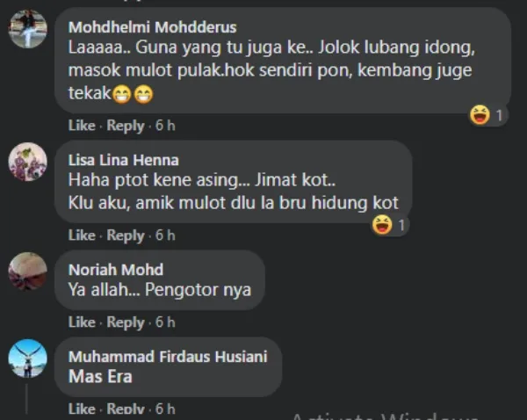Open timestamp of Noriah Mohd's comment

point(165,322)
